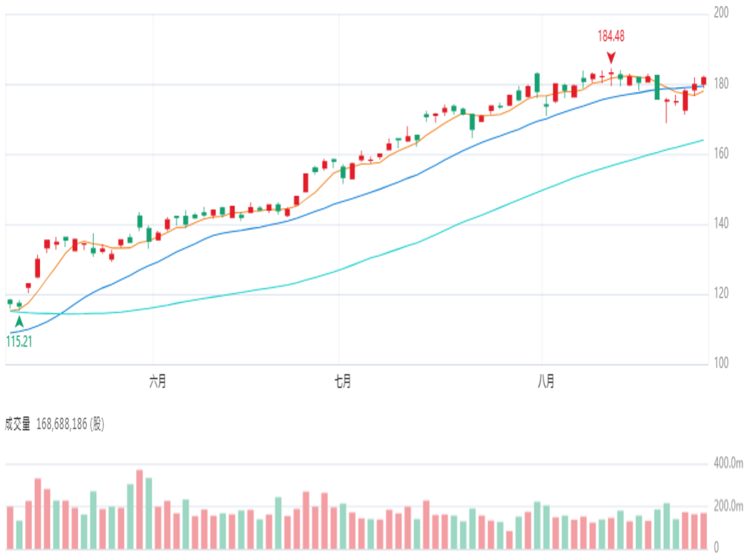This screenshot has height=560, width=747.
Task: Click the 200.0m volume axis label
Action: click(728, 506)
